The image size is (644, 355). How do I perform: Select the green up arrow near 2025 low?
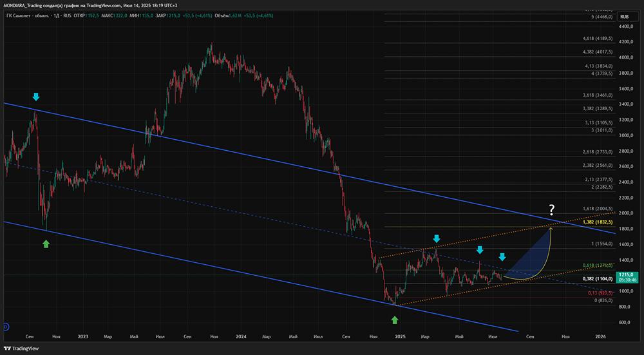[x=395, y=320]
